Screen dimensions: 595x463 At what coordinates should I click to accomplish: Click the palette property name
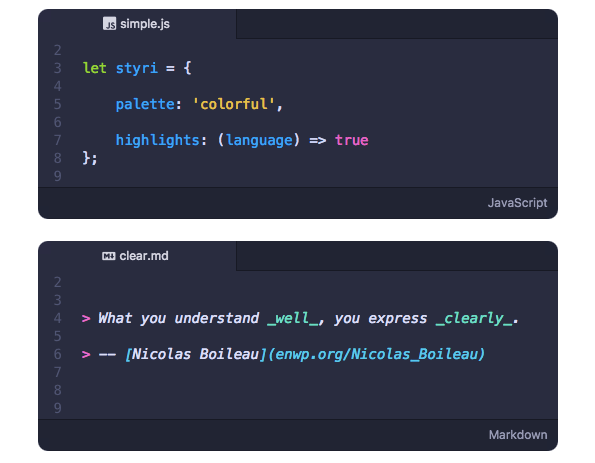(145, 104)
